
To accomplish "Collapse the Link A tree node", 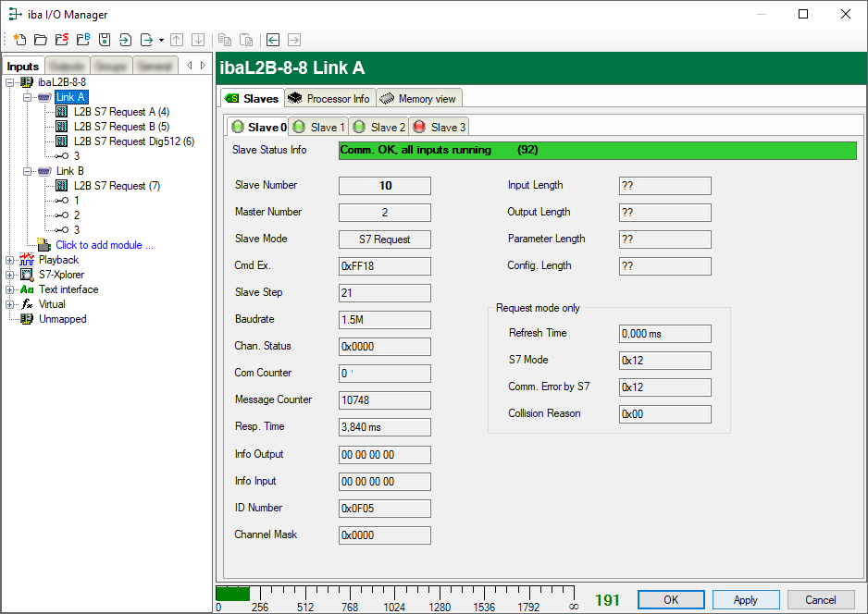I will click(x=28, y=97).
